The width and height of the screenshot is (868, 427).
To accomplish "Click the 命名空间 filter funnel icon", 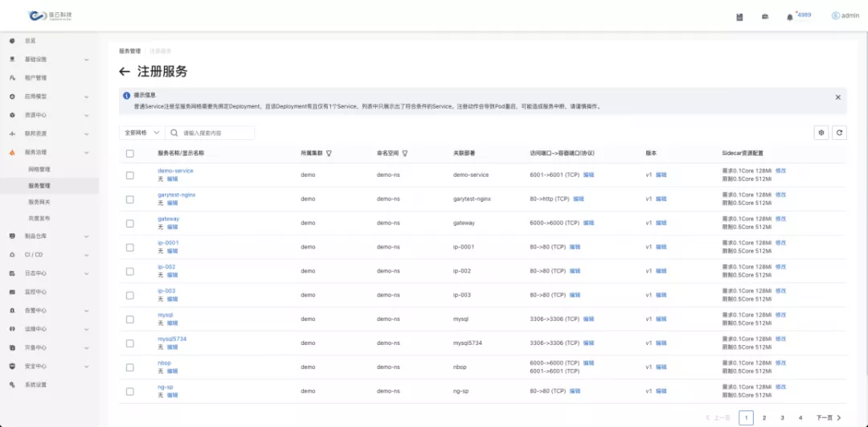I will click(405, 154).
